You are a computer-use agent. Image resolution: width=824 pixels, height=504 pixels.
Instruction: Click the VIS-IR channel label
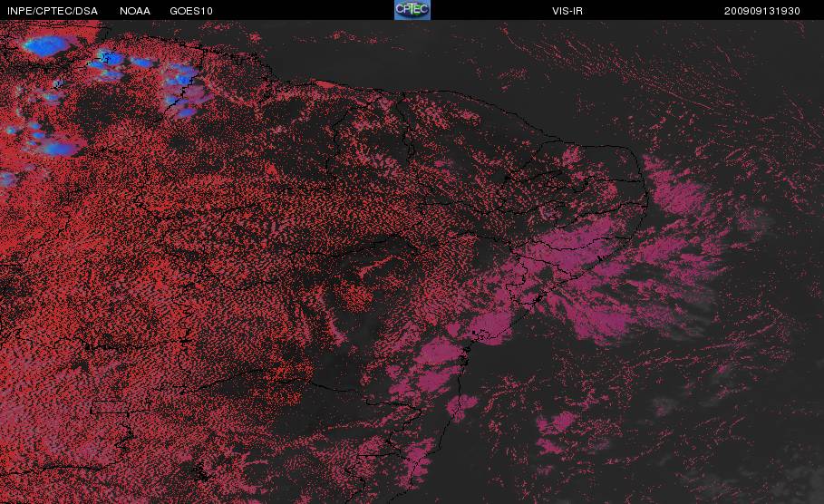(x=567, y=11)
